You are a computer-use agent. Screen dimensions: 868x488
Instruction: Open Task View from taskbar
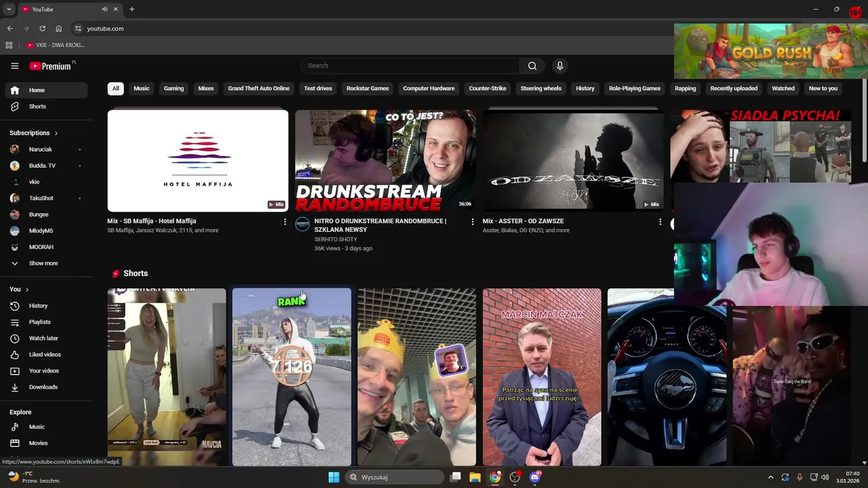456,477
